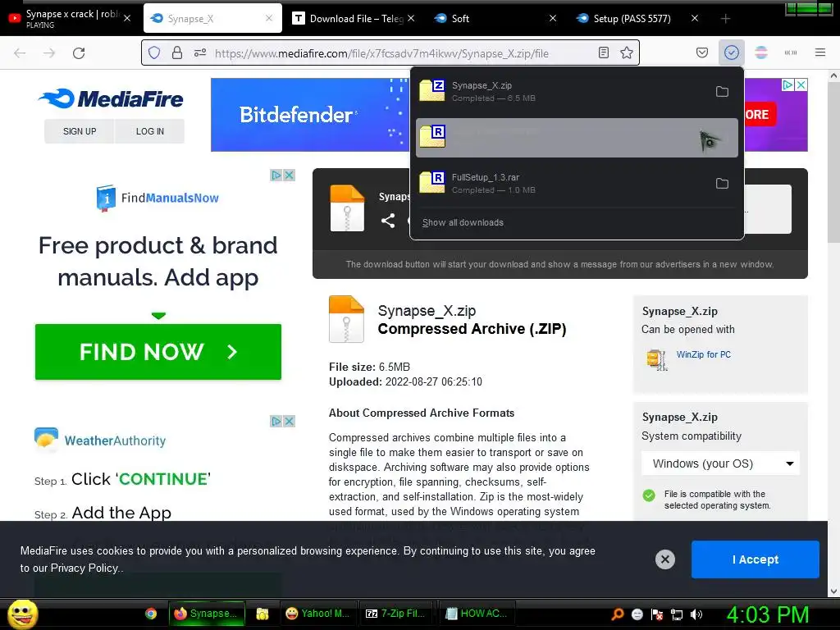This screenshot has width=840, height=630.
Task: Click the SIGN UP button
Action: pos(80,131)
